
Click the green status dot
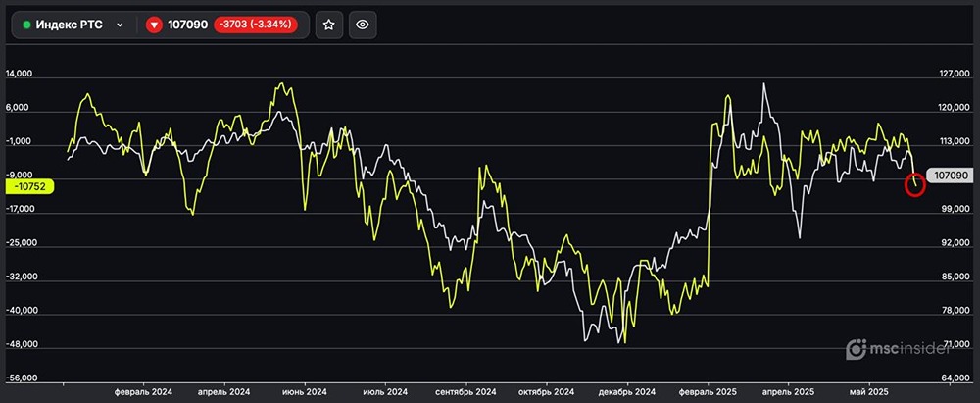coord(26,25)
